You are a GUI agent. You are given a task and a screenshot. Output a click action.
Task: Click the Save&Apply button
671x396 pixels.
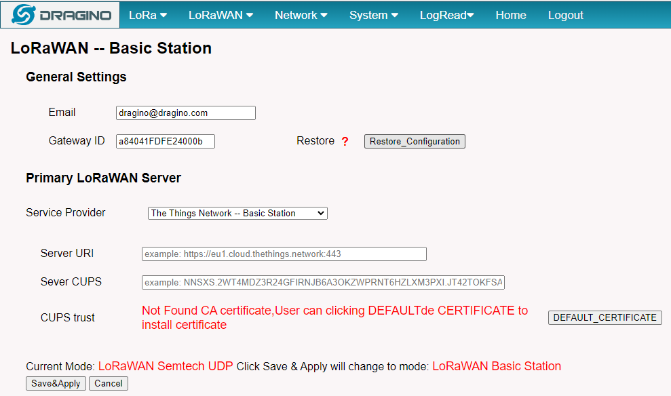click(x=56, y=384)
